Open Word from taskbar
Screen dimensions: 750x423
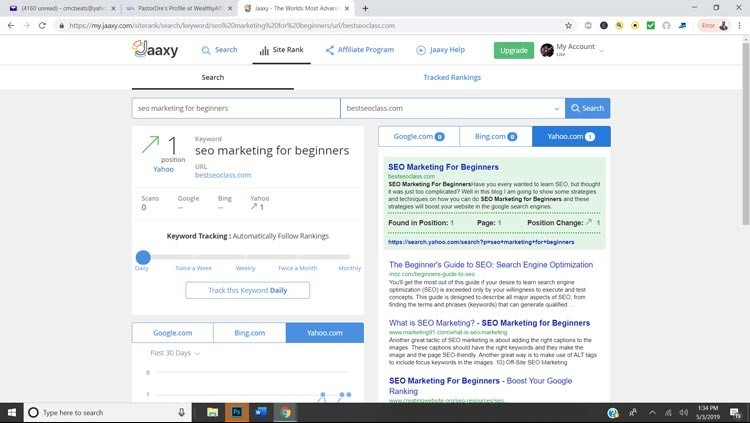click(261, 412)
